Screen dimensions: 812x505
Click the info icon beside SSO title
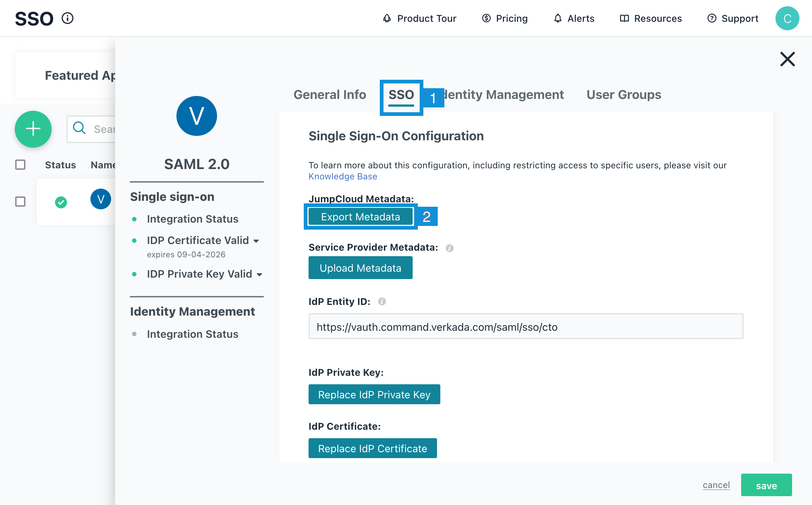[x=68, y=18]
